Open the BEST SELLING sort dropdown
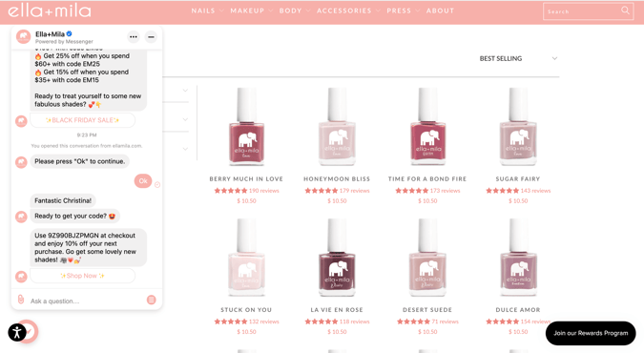The image size is (644, 353). pyautogui.click(x=518, y=58)
